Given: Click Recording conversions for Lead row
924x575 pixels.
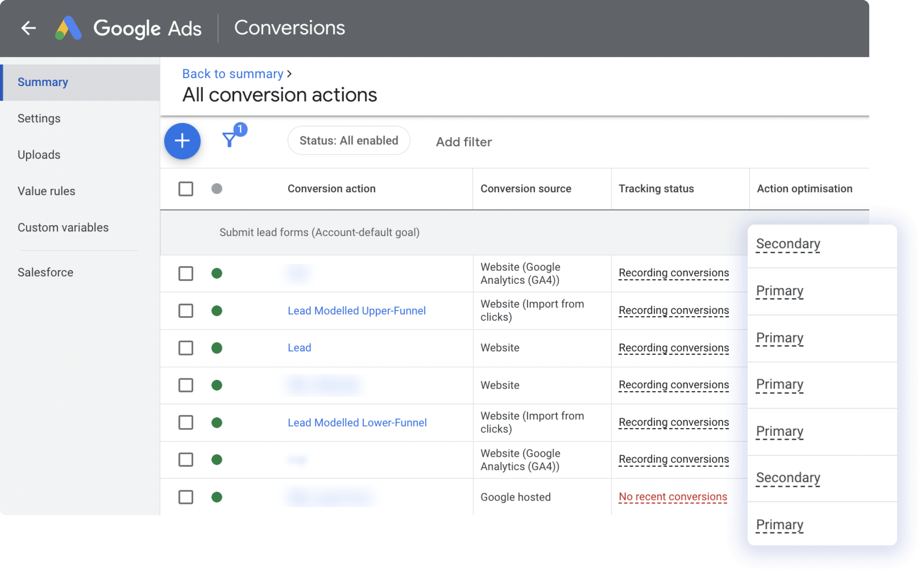Looking at the screenshot, I should 674,348.
